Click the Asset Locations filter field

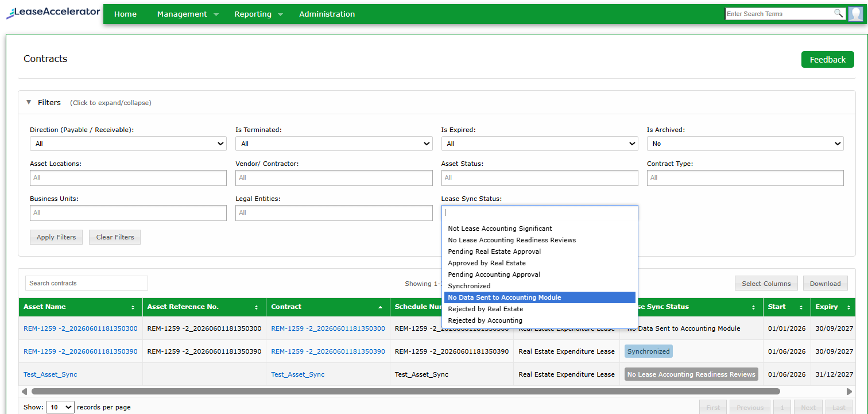(128, 178)
